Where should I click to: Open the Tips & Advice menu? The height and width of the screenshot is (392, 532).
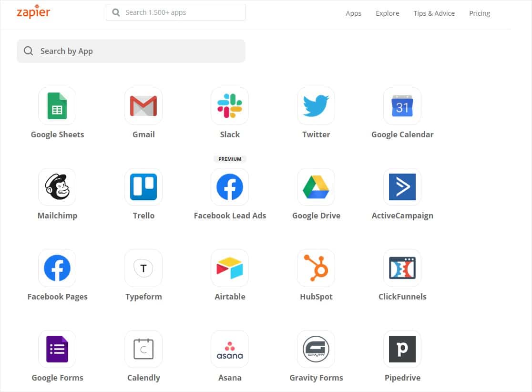(434, 13)
